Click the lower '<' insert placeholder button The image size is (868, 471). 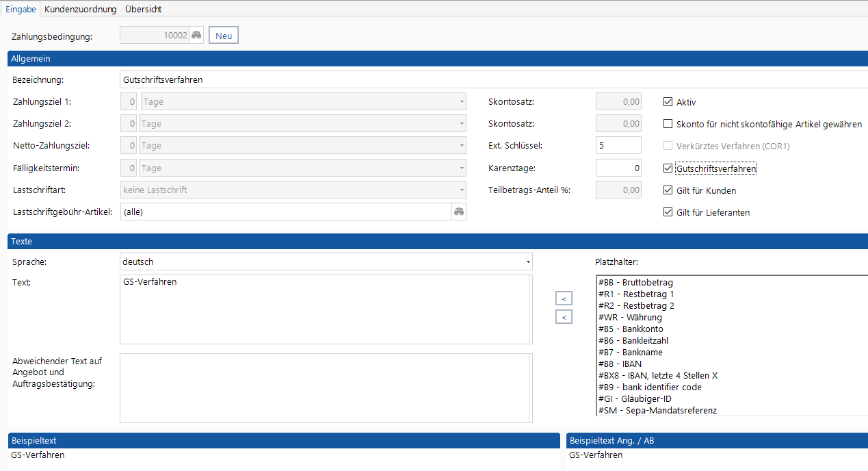click(564, 317)
